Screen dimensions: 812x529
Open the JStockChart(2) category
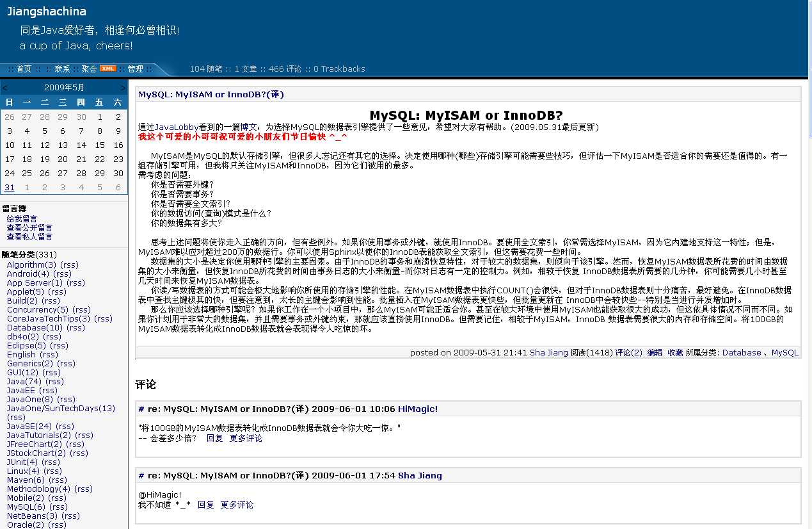click(x=36, y=453)
